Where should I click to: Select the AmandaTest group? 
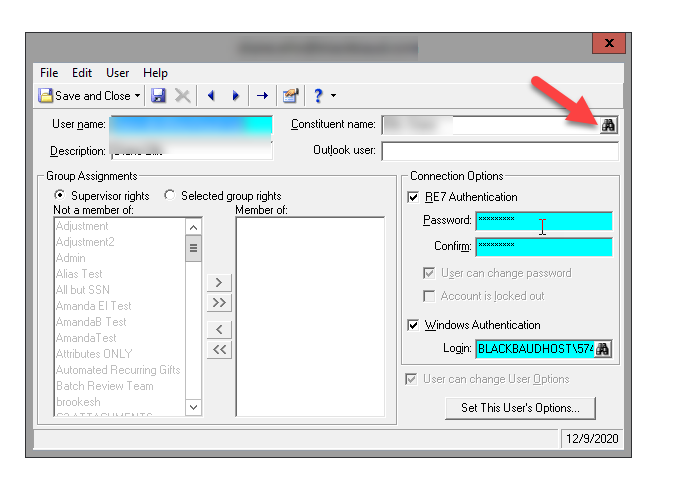pyautogui.click(x=86, y=338)
